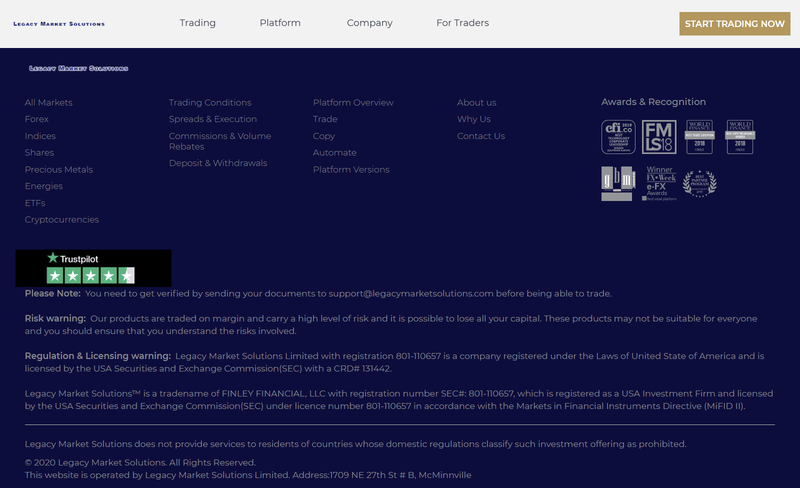Click the support@legacymarketsolutions.com email address

(x=411, y=294)
